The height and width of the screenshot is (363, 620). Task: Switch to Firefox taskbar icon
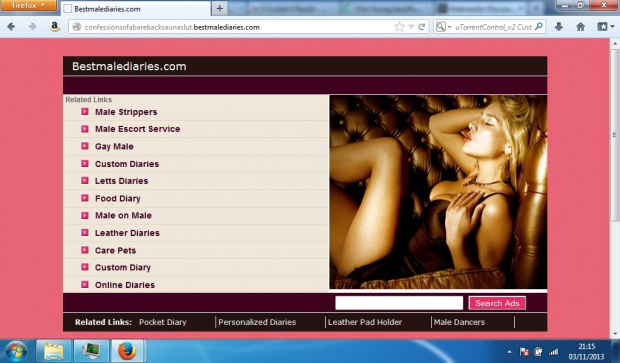coord(128,351)
